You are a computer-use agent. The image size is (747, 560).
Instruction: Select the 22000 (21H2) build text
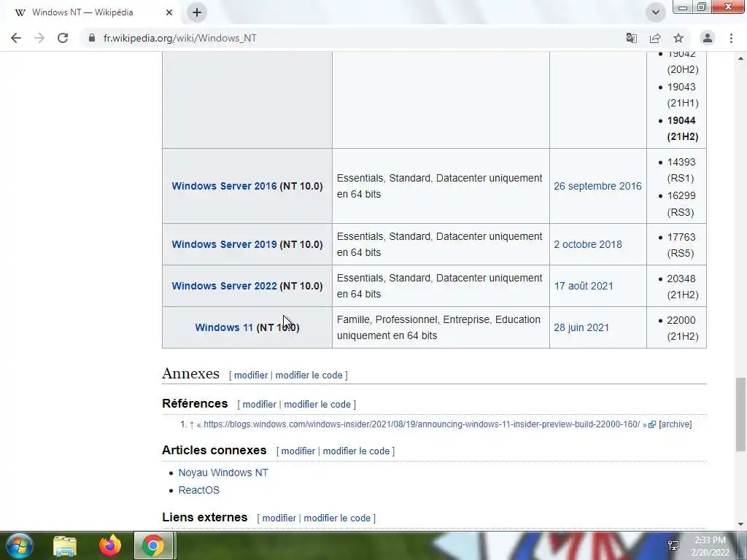pyautogui.click(x=682, y=328)
